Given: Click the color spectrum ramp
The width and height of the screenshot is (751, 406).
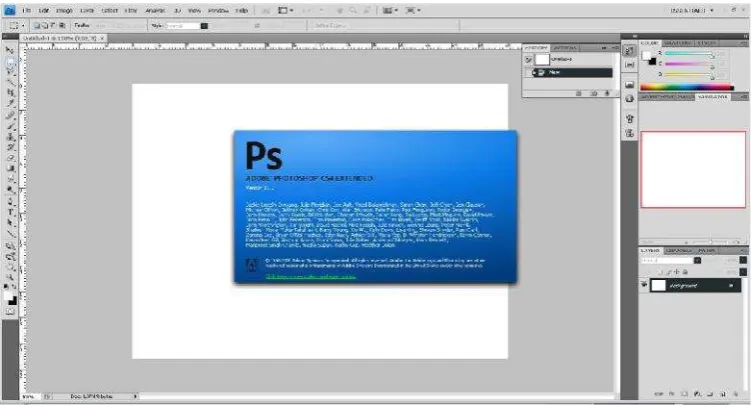Looking at the screenshot, I should pos(686,87).
